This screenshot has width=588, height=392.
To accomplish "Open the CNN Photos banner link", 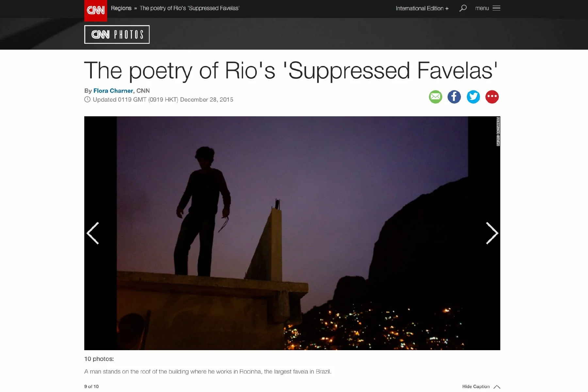I will pos(117,34).
